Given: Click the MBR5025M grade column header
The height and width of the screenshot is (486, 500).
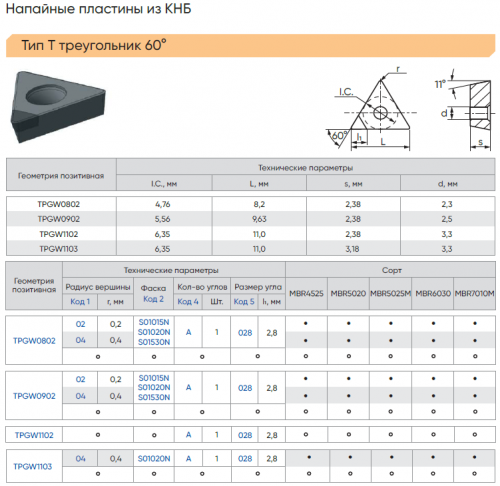Looking at the screenshot, I should click(391, 294).
